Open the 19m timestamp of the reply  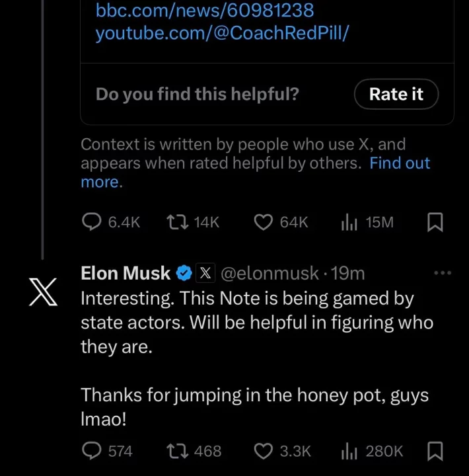click(x=347, y=272)
